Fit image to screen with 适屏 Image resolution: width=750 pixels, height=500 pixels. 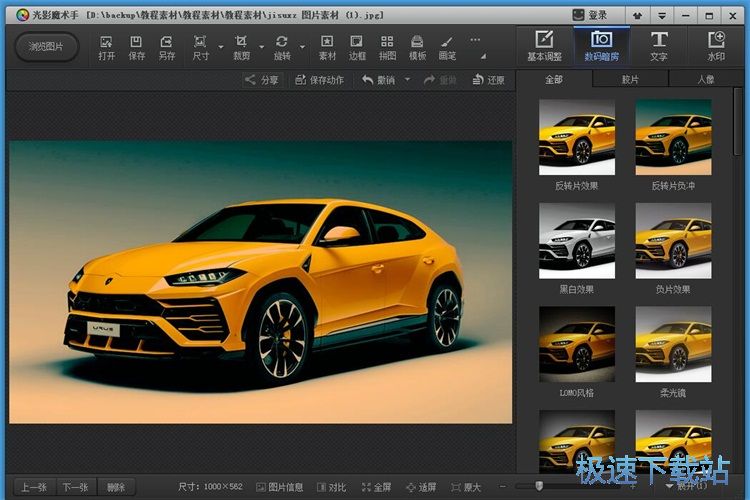pyautogui.click(x=421, y=487)
